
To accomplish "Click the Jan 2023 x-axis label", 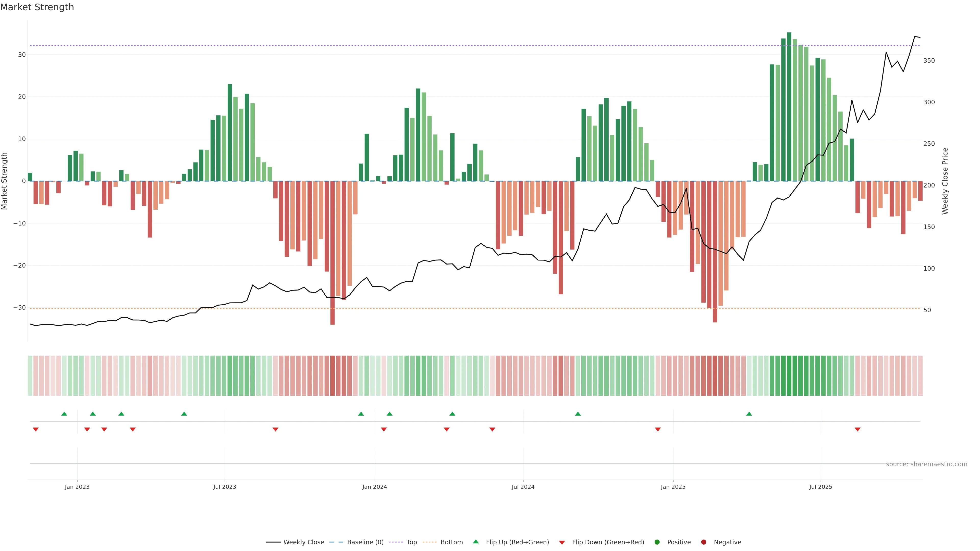I will point(77,487).
